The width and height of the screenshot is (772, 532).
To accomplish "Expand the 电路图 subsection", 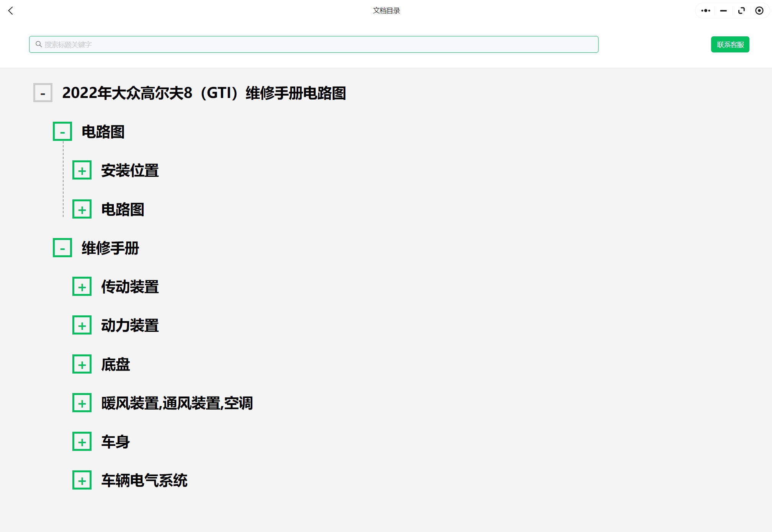I will pyautogui.click(x=82, y=209).
